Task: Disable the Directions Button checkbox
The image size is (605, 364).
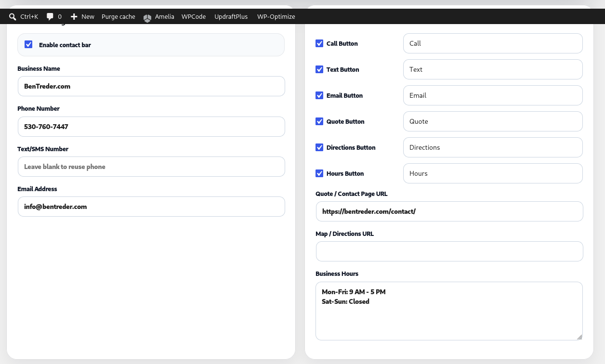Action: [x=319, y=147]
